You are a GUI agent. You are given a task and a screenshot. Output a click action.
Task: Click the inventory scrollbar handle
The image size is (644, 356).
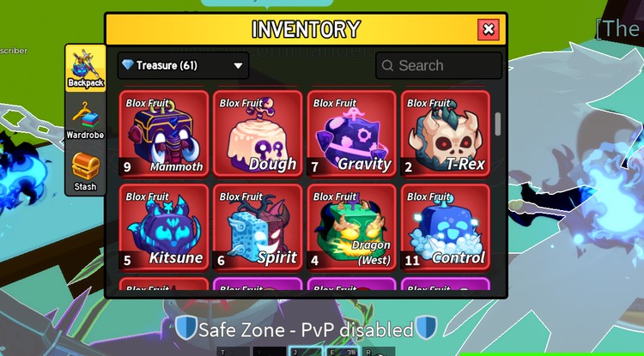[x=498, y=124]
